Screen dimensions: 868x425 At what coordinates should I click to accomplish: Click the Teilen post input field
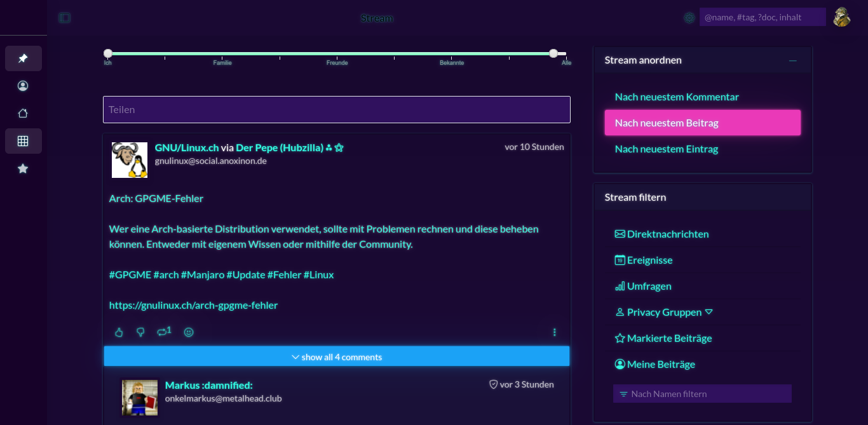point(337,109)
